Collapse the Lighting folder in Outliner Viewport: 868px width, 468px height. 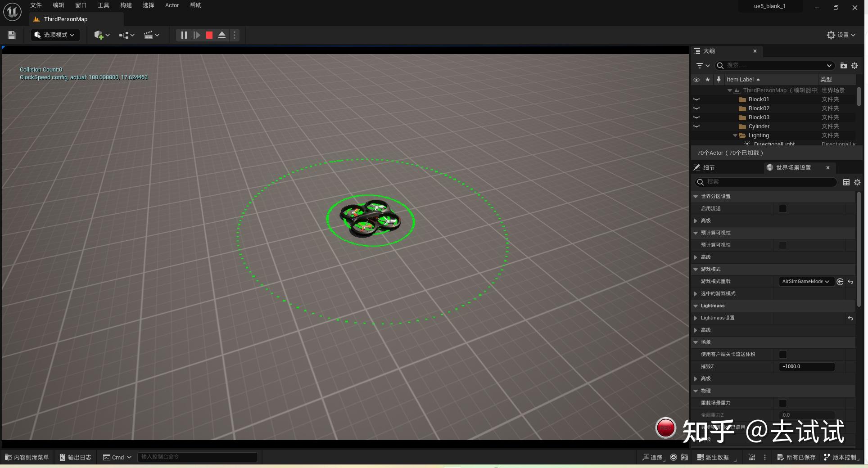tap(736, 135)
